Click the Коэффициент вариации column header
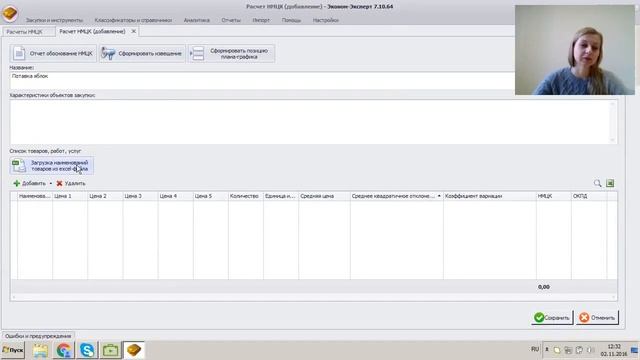The height and width of the screenshot is (360, 640). (x=490, y=196)
